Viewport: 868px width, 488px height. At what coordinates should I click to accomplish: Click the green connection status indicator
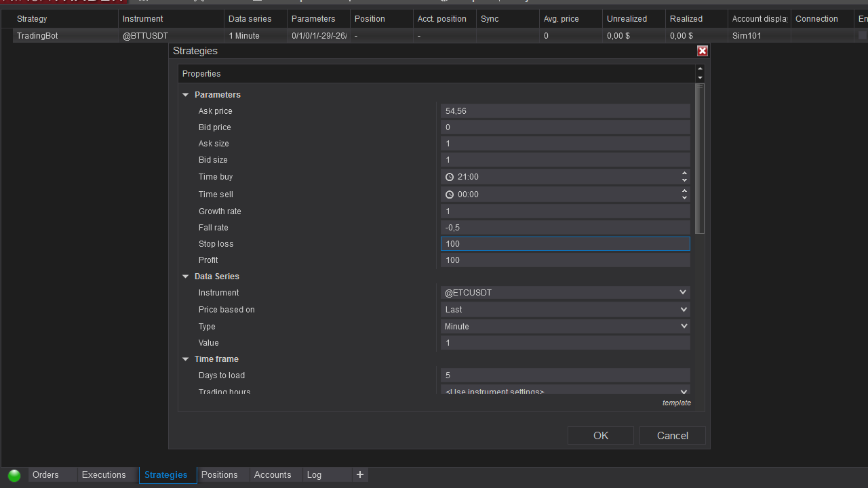pos(14,475)
